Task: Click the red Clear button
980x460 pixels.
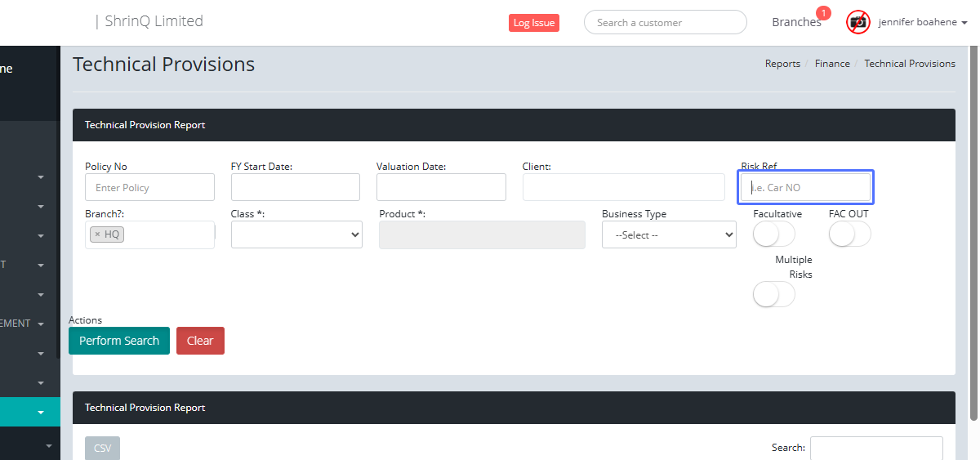Action: [x=200, y=341]
